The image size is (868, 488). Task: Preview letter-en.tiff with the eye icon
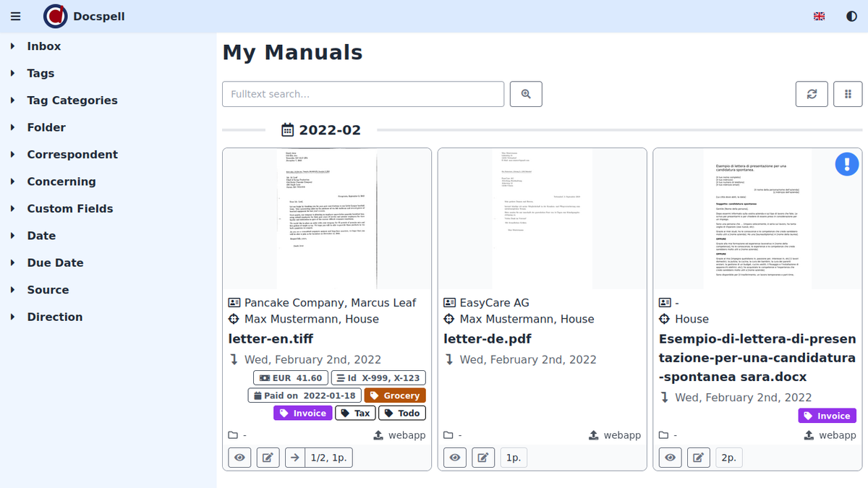coord(240,458)
